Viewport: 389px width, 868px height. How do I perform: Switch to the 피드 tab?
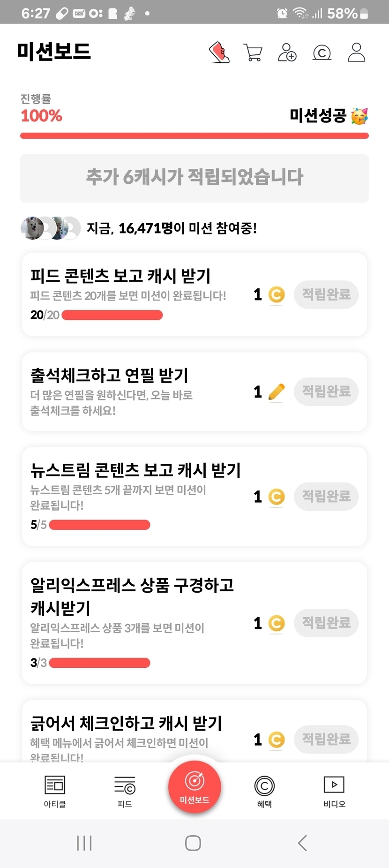(x=125, y=791)
